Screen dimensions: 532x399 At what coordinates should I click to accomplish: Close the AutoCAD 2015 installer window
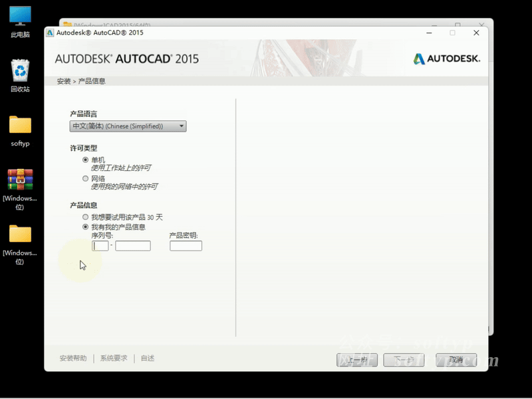coord(476,33)
